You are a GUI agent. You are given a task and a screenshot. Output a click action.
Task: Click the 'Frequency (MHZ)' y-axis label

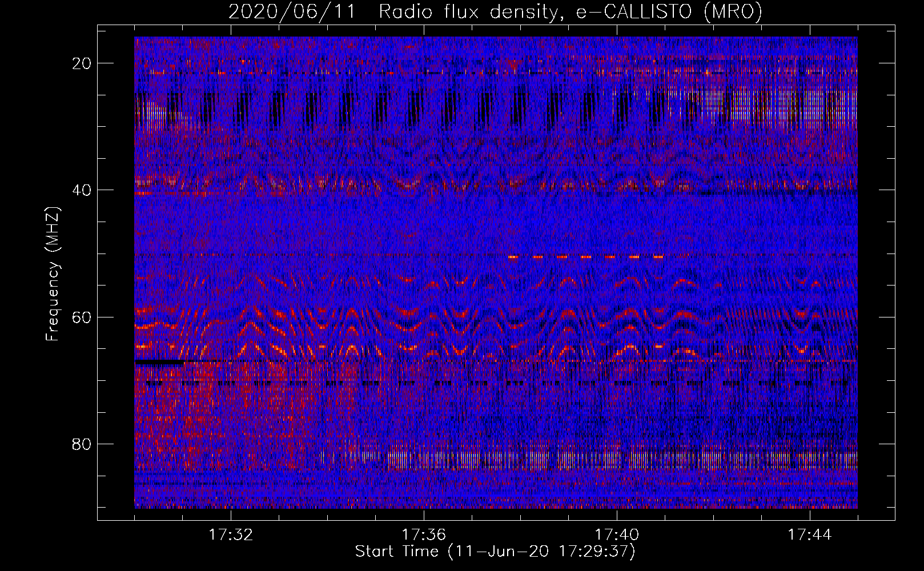point(53,274)
